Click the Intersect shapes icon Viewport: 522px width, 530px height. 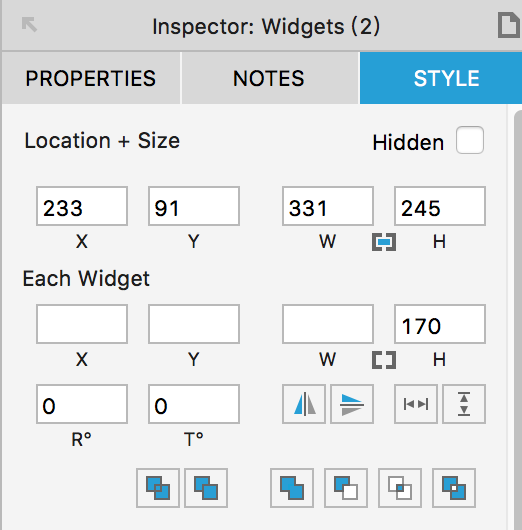[400, 488]
